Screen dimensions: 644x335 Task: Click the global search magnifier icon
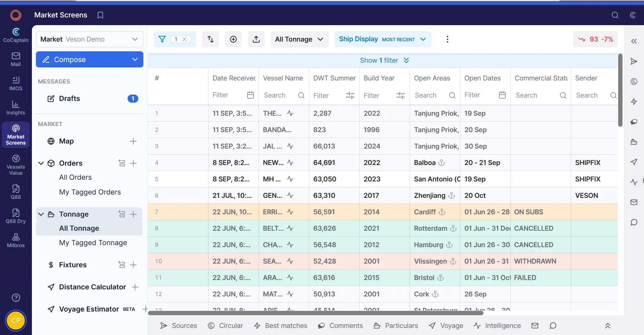pos(615,15)
